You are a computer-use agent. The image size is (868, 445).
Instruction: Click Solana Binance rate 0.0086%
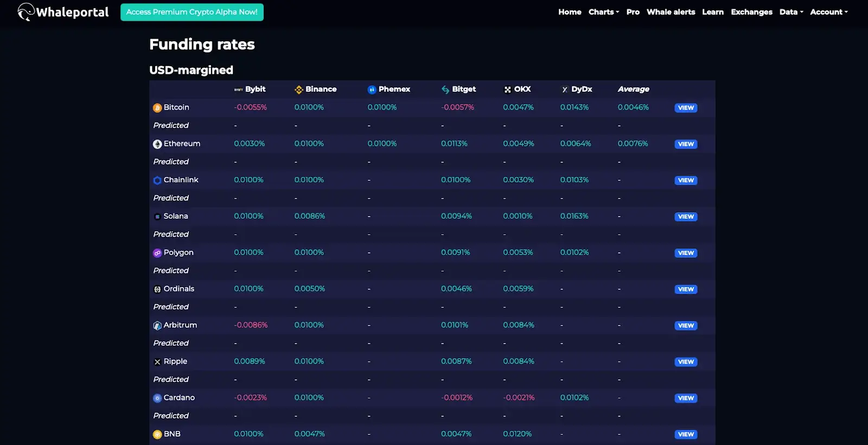[x=310, y=216]
